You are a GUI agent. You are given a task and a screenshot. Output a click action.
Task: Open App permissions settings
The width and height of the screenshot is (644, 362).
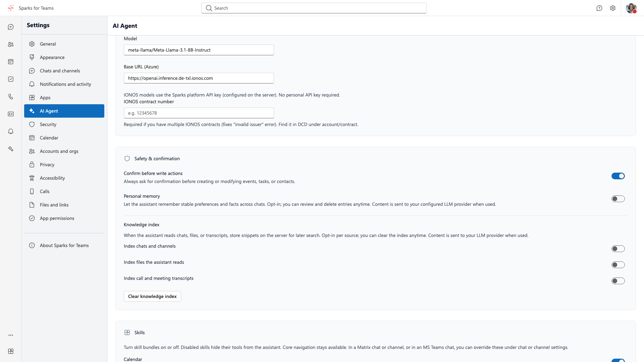(64, 218)
